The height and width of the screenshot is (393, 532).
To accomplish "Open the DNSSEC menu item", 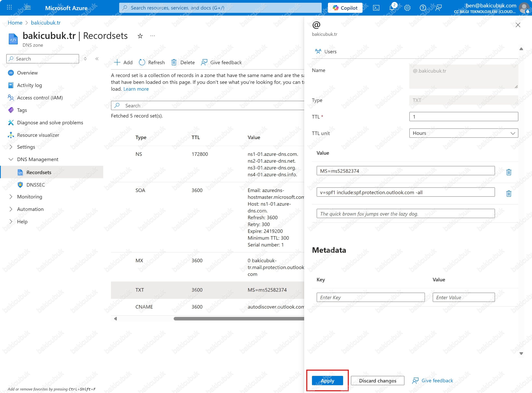I will point(36,185).
